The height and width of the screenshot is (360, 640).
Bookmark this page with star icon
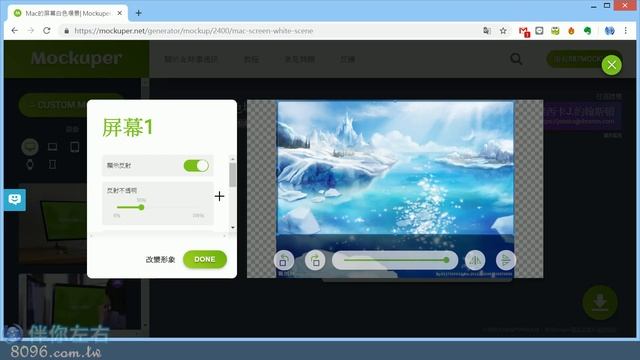pyautogui.click(x=503, y=31)
